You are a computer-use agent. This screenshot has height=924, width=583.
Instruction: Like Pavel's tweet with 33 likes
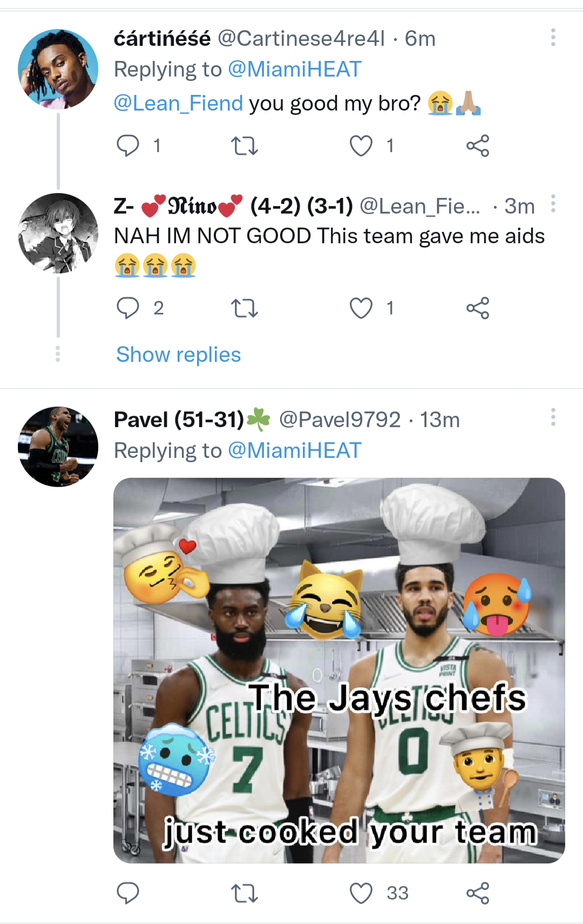pyautogui.click(x=361, y=893)
